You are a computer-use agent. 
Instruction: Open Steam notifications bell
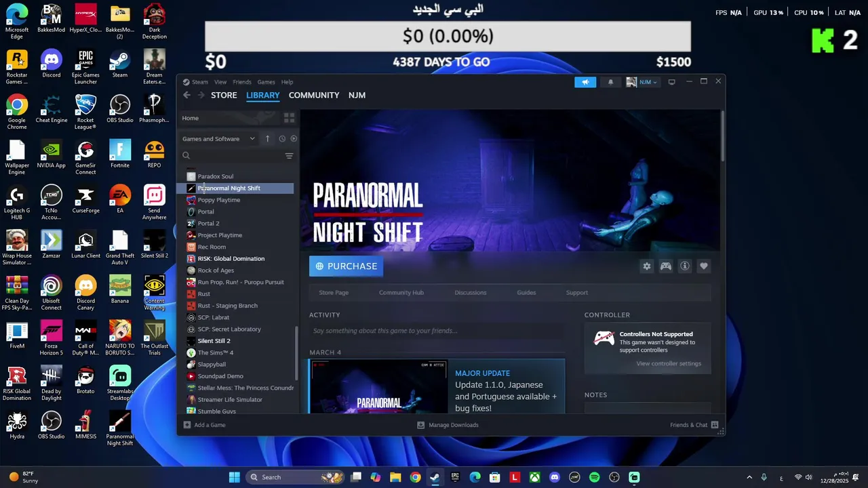(x=610, y=82)
